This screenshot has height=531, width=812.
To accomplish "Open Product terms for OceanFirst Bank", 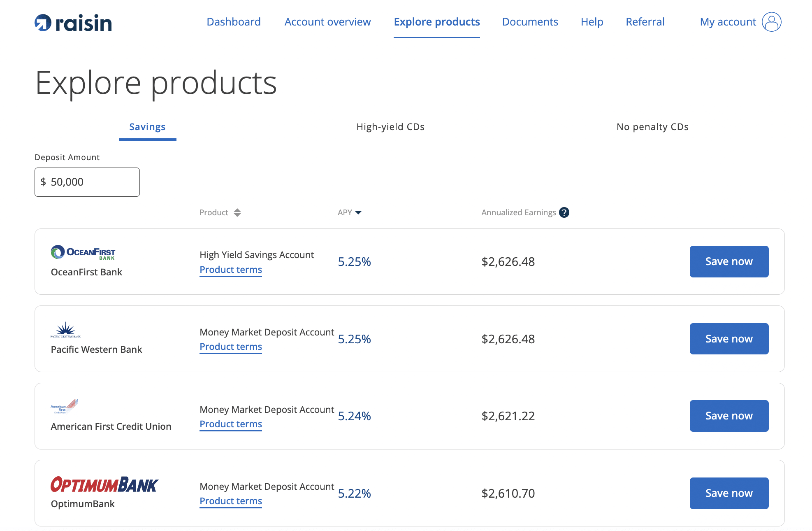I will click(231, 270).
